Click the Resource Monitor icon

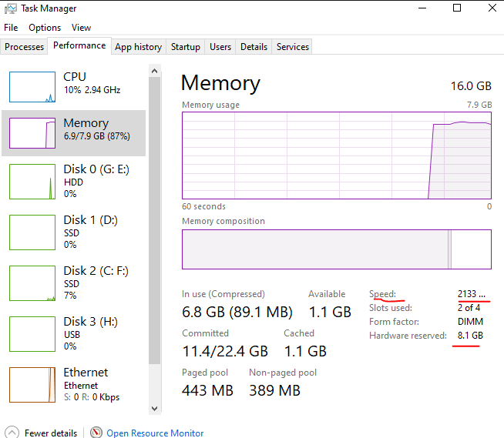pyautogui.click(x=96, y=432)
